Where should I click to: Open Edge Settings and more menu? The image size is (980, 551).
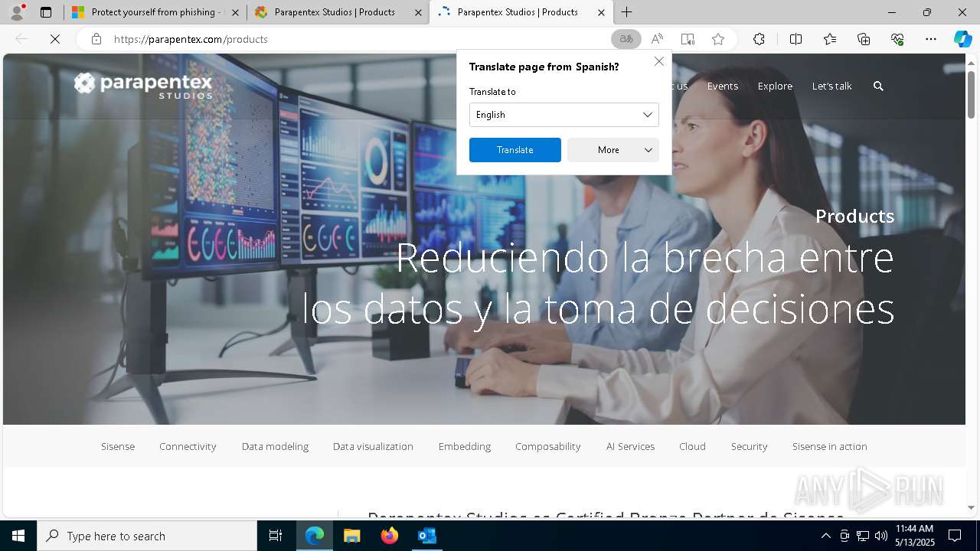click(931, 39)
